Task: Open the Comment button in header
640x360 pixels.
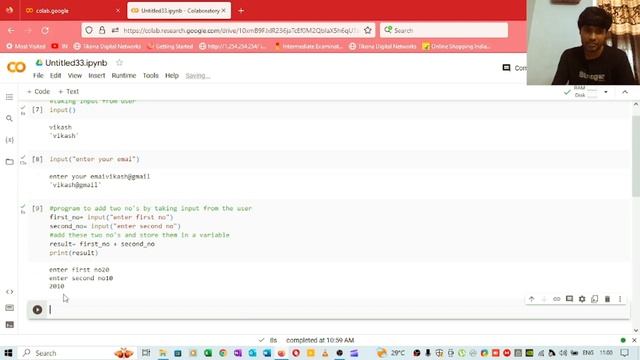Action: point(514,68)
